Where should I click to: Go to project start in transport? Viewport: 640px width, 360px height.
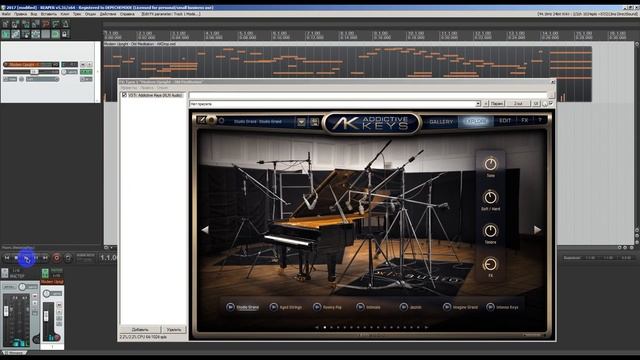click(7, 258)
